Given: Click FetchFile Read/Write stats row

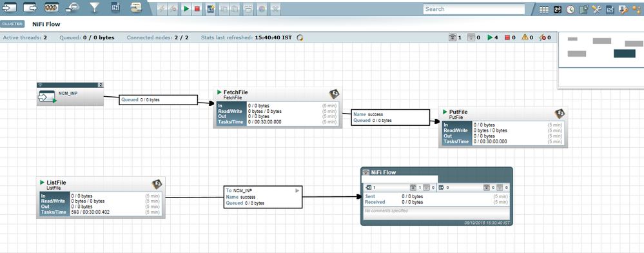Looking at the screenshot, I should pos(278,111).
